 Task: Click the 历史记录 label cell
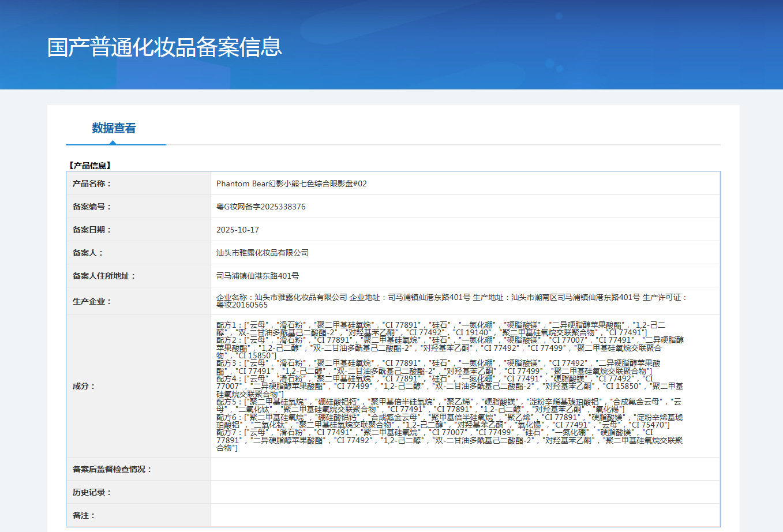pos(138,492)
